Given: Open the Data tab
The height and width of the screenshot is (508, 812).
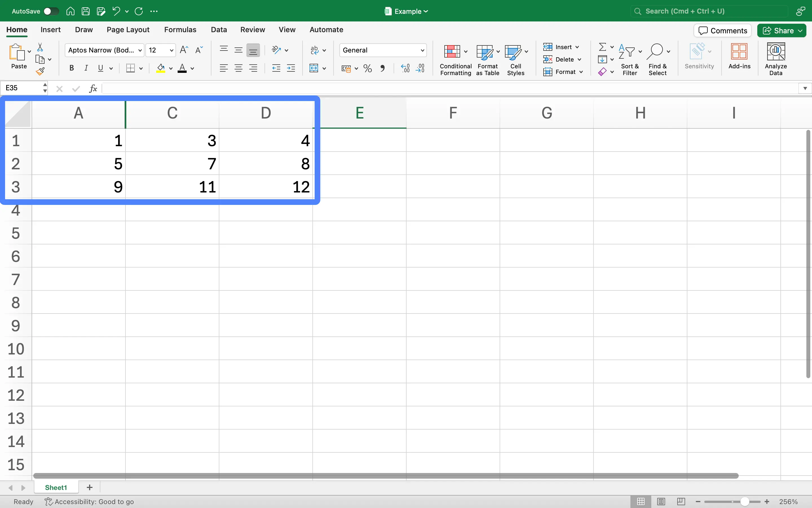Looking at the screenshot, I should click(x=219, y=30).
